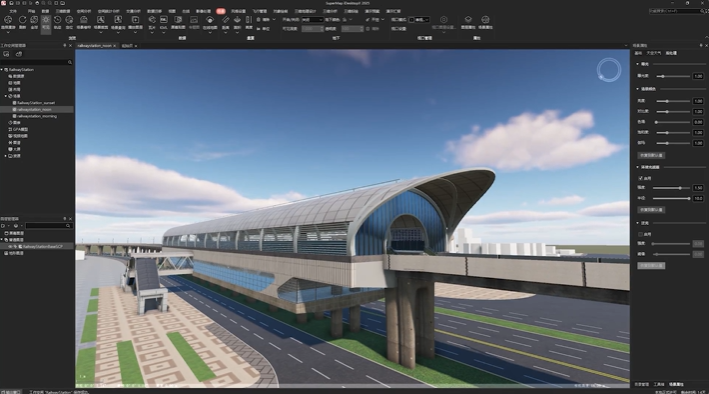Switch to the railwaystation_noon document tab
The height and width of the screenshot is (394, 709).
coord(94,46)
